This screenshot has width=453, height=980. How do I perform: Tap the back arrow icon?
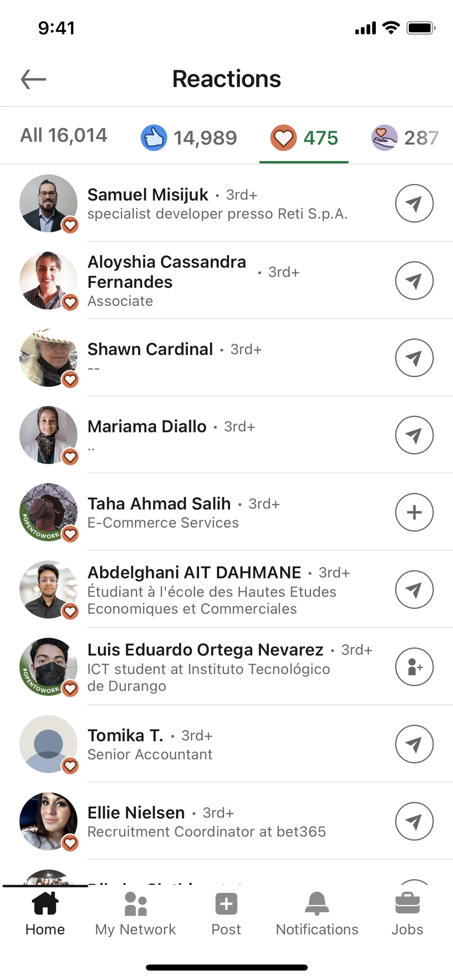34,79
